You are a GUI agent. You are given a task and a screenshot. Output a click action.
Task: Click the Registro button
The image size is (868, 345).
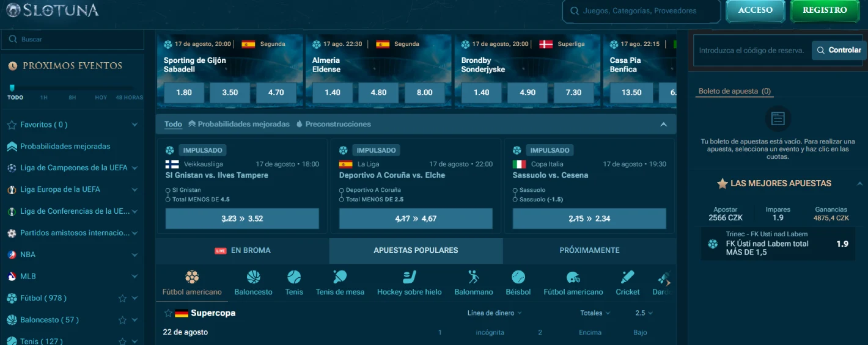[x=825, y=10]
